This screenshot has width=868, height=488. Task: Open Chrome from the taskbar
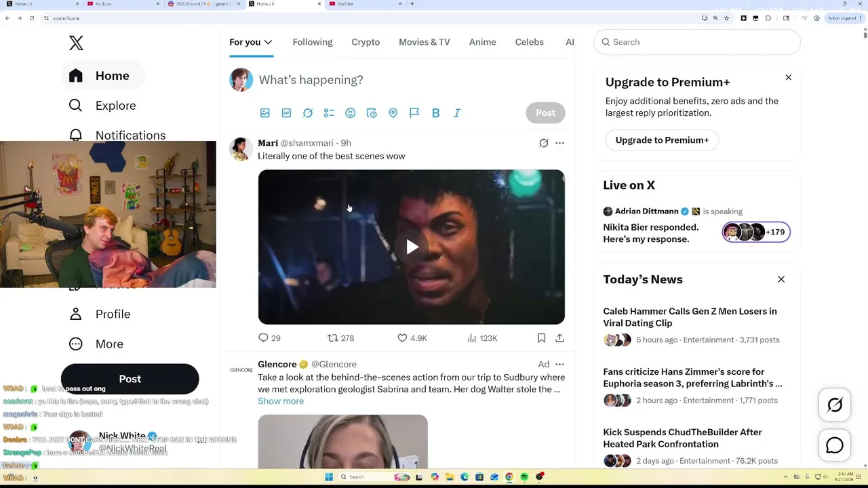pyautogui.click(x=509, y=477)
